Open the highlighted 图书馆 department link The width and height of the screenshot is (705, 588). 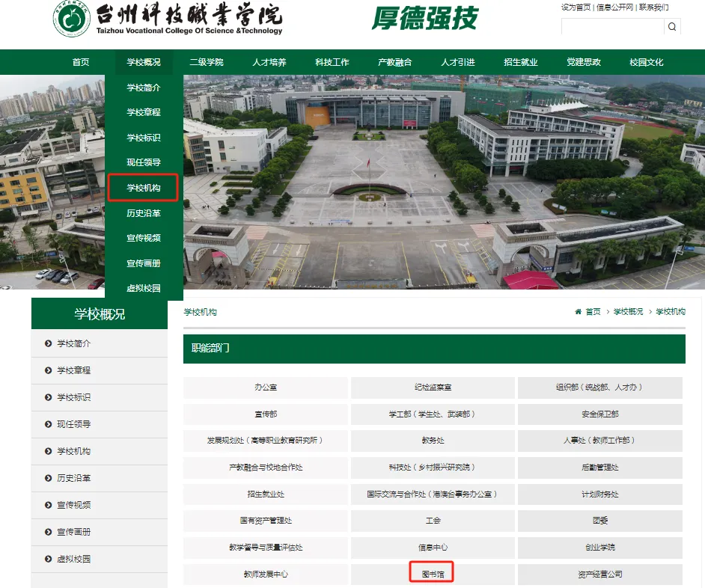[x=432, y=574]
